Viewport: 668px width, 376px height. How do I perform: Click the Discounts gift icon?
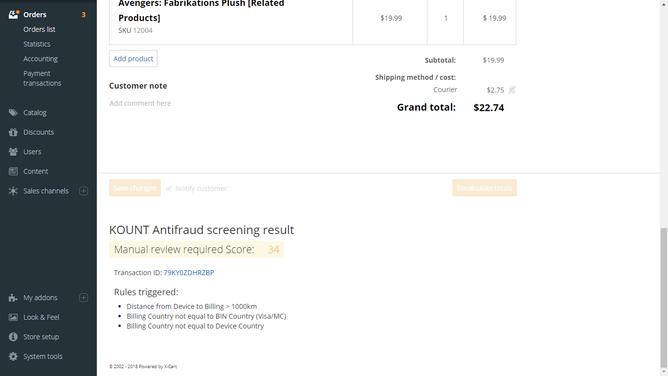tap(13, 132)
